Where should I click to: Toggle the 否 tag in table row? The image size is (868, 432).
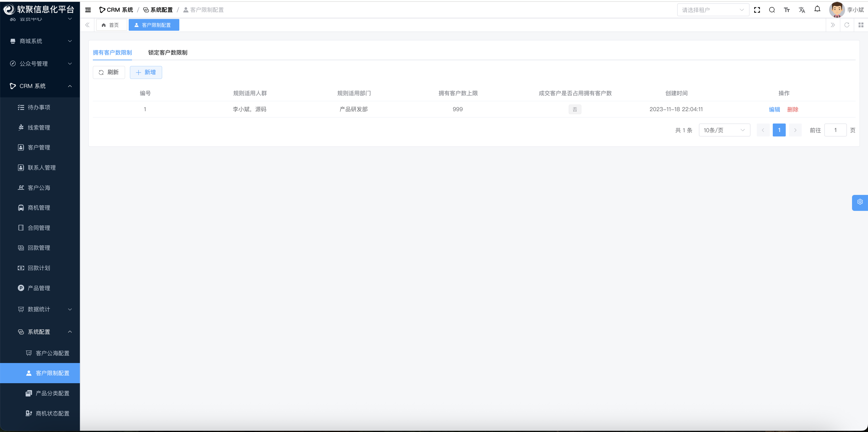pyautogui.click(x=575, y=109)
